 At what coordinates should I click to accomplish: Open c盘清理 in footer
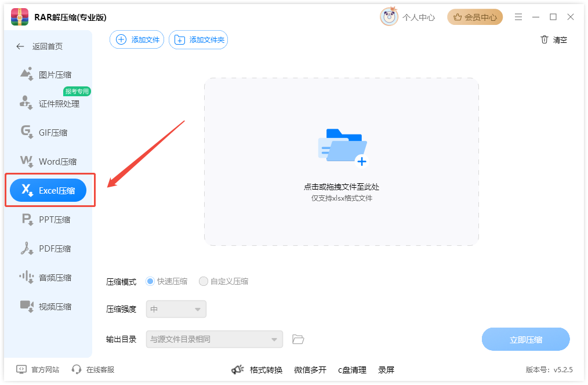(352, 370)
